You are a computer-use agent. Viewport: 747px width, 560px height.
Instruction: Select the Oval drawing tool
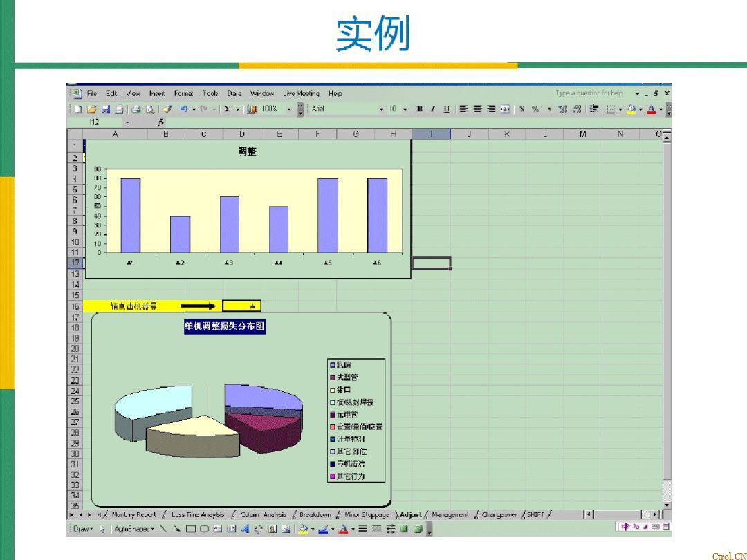204,530
